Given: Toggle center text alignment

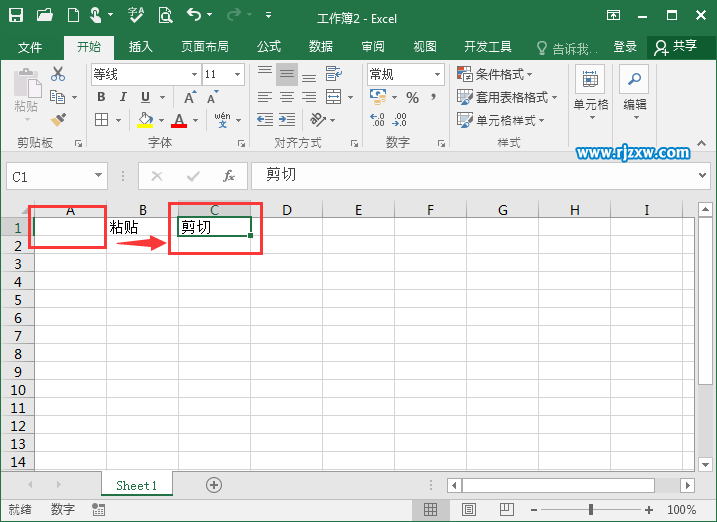Looking at the screenshot, I should tap(287, 97).
